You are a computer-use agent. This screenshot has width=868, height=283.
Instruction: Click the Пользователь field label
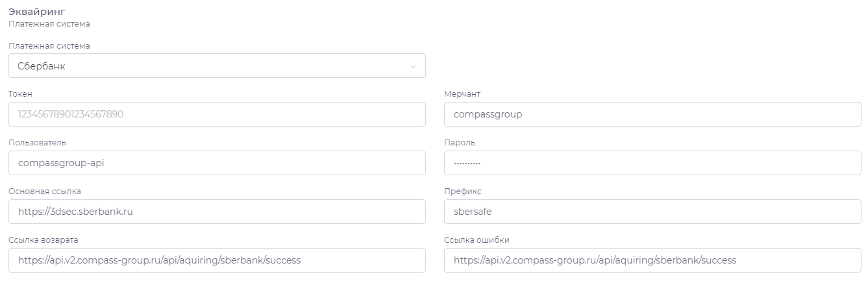pyautogui.click(x=37, y=143)
